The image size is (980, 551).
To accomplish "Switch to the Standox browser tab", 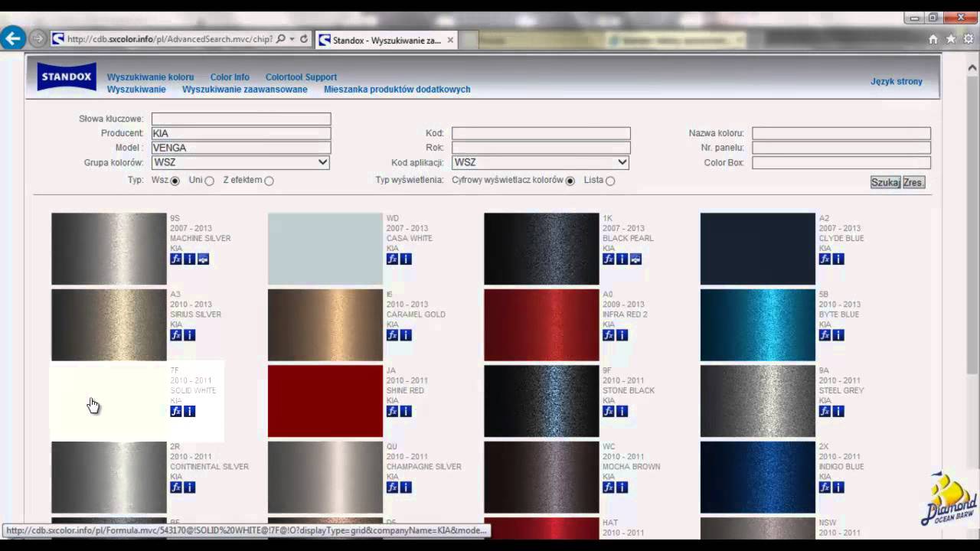I will tap(386, 40).
